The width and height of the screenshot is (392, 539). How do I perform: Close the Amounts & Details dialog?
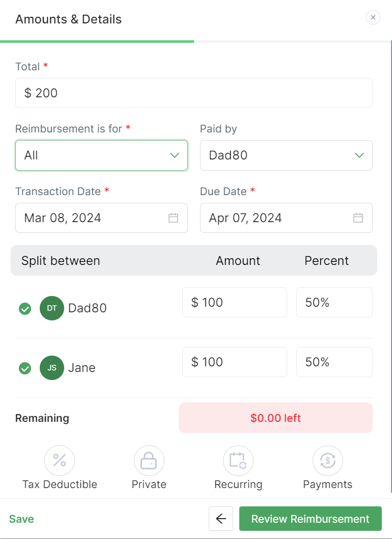tap(373, 18)
